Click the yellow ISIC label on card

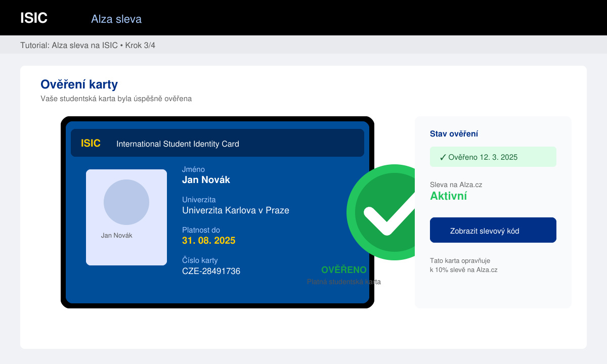point(91,143)
